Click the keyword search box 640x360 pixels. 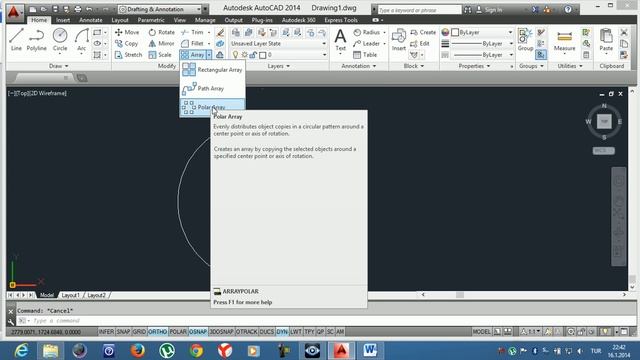[419, 9]
